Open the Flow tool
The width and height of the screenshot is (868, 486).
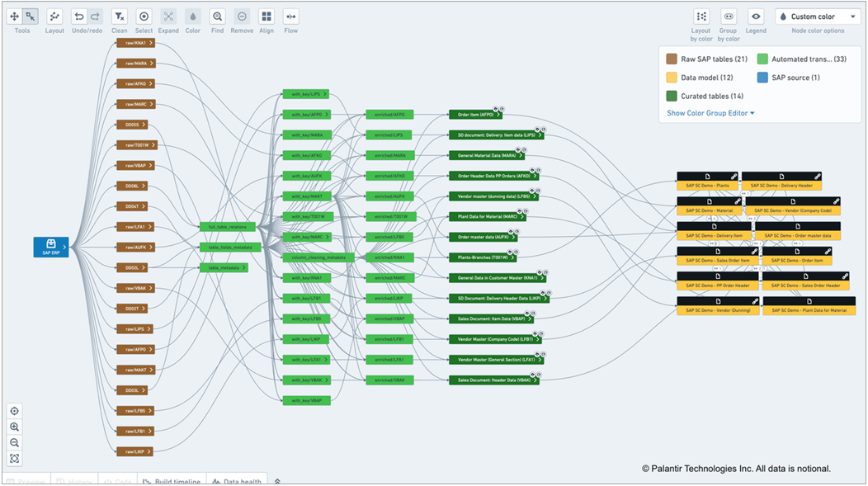[290, 17]
